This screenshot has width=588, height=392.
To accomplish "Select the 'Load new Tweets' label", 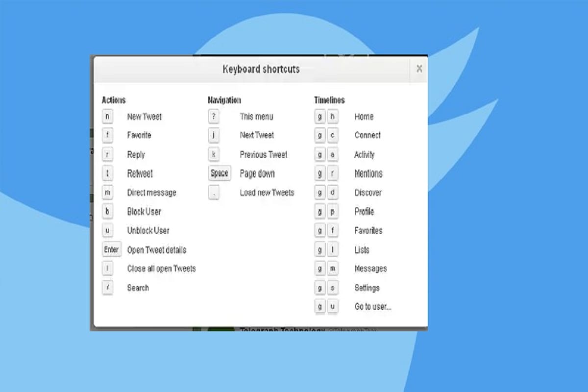I will (x=267, y=193).
